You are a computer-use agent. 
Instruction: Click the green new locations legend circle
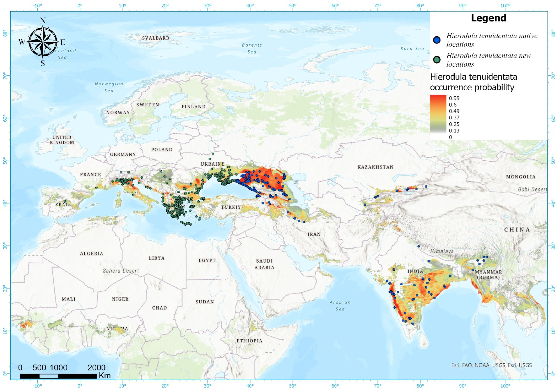(437, 60)
